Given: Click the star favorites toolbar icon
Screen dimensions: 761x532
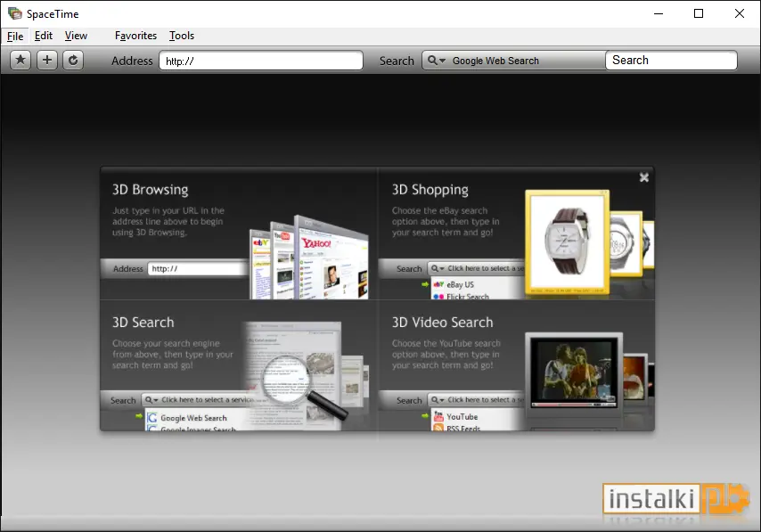Looking at the screenshot, I should click(x=20, y=61).
